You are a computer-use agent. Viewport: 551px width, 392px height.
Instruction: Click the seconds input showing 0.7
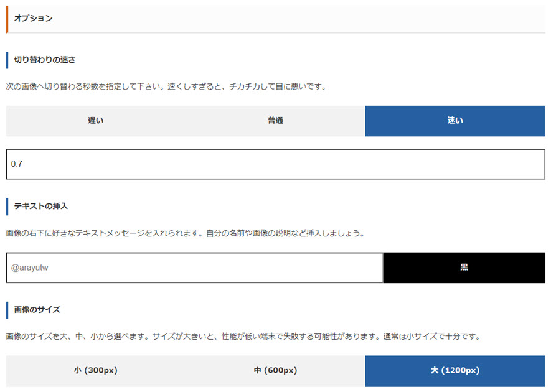pos(275,164)
